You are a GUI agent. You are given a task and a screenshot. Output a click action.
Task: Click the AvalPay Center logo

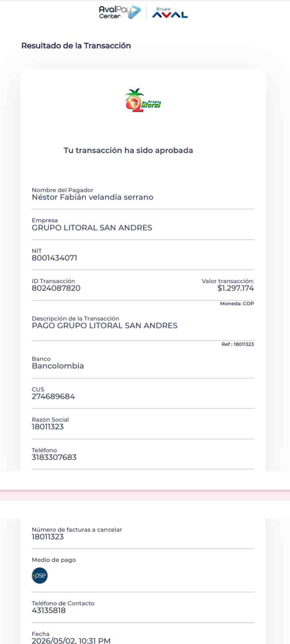pos(120,12)
